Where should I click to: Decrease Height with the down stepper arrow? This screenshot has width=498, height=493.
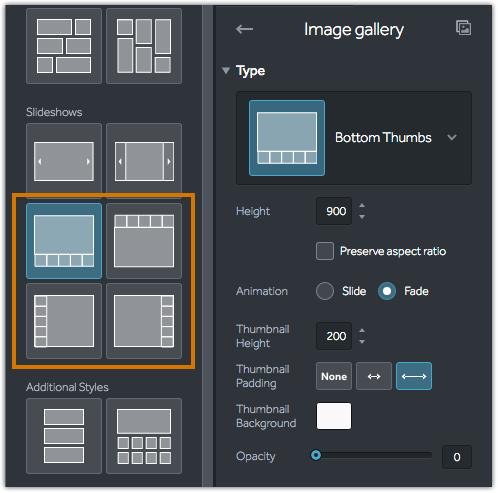(362, 217)
